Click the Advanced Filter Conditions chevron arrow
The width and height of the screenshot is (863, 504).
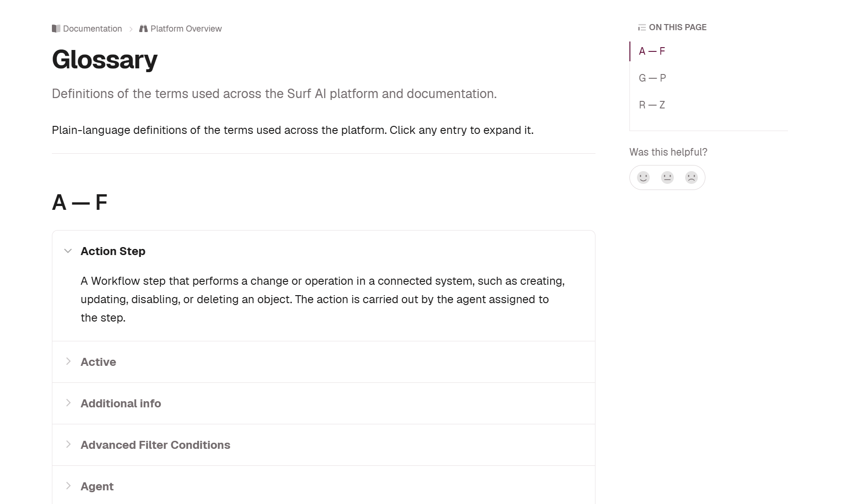coord(68,444)
